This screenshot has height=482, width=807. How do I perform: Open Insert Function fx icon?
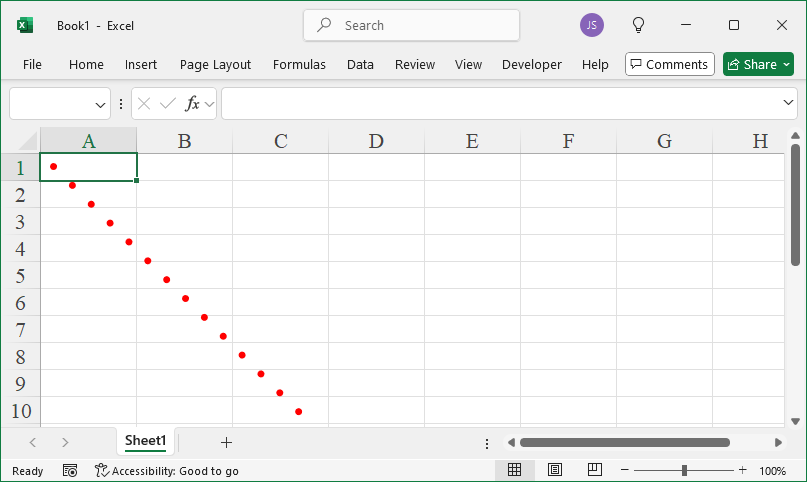click(x=192, y=104)
